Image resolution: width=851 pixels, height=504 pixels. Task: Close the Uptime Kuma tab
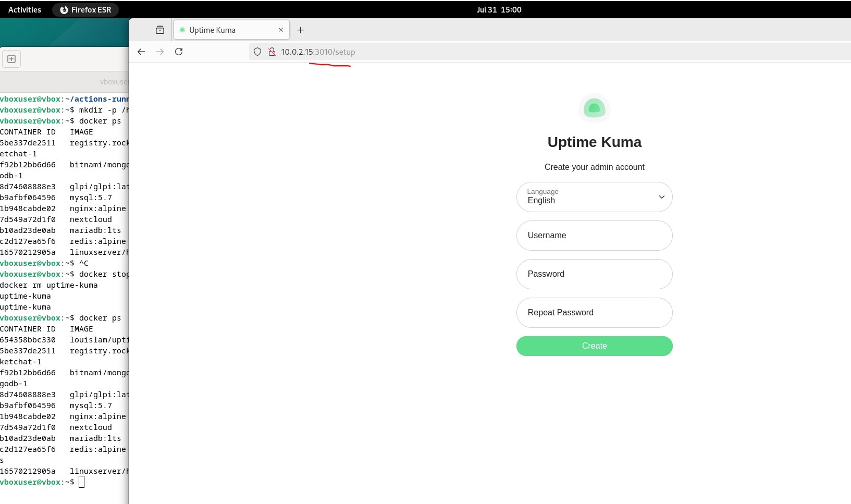[281, 30]
